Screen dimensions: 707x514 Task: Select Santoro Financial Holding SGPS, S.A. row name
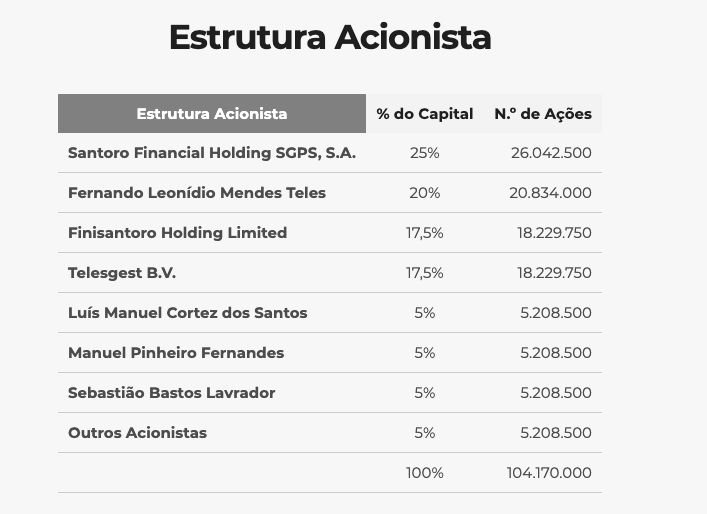tap(212, 153)
